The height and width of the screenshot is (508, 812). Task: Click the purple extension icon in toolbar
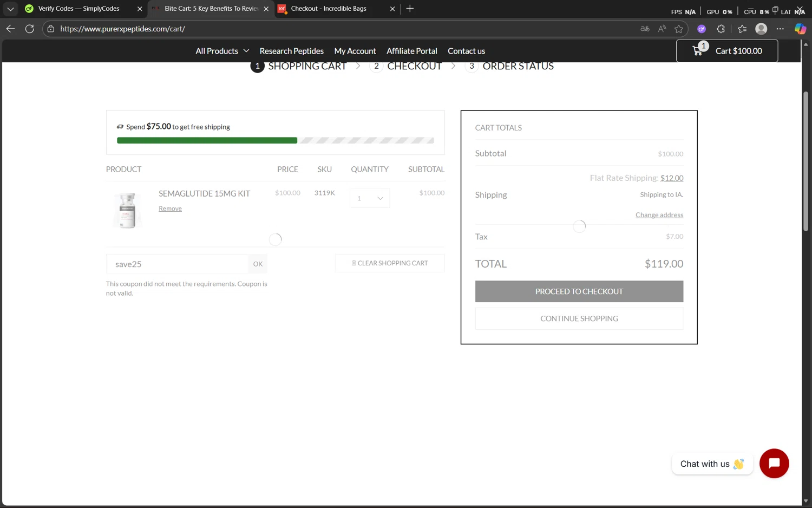(x=702, y=29)
